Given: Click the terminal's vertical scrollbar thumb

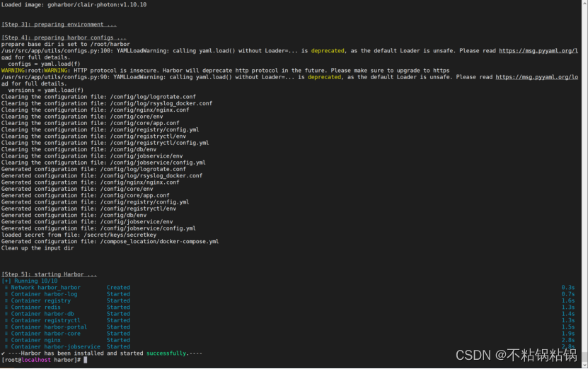Looking at the screenshot, I should pyautogui.click(x=584, y=356).
